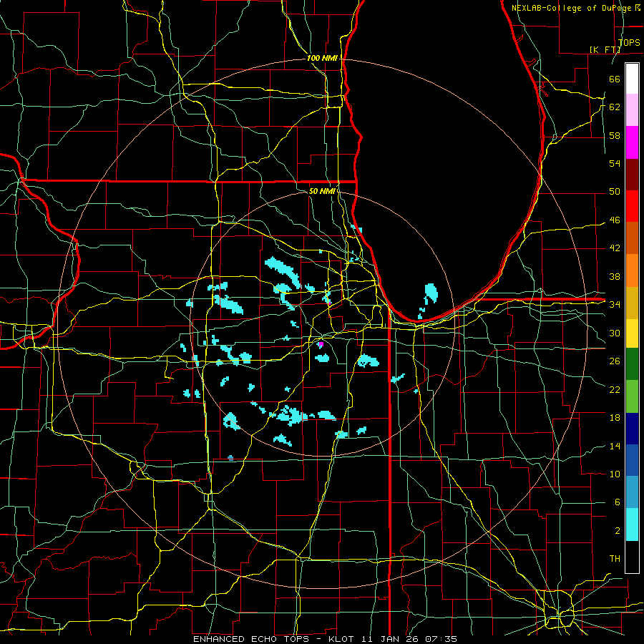
Task: Pick the yellow legend swatch
Action: click(632, 333)
